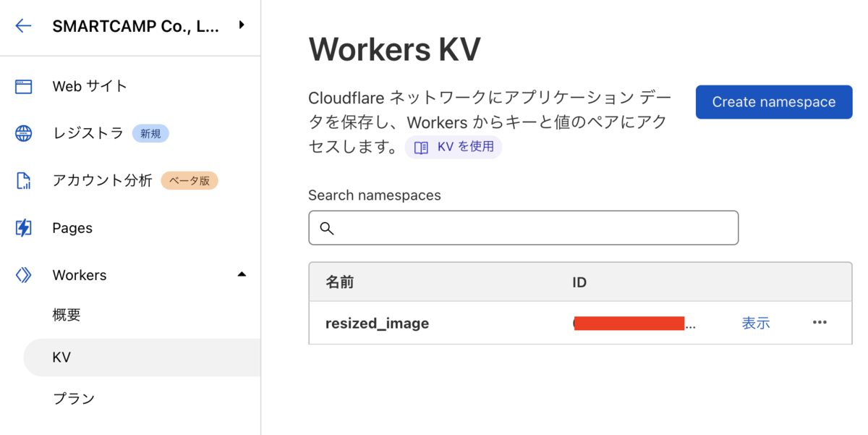Screen dimensions: 868x435
Task: Click the 名前 column header
Action: tap(339, 282)
